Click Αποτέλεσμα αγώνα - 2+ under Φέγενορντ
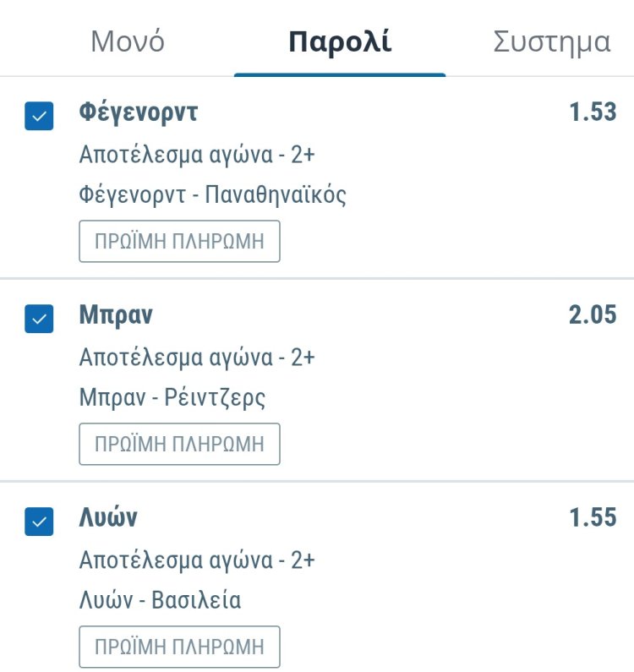Image resolution: width=634 pixels, height=672 pixels. (x=197, y=155)
